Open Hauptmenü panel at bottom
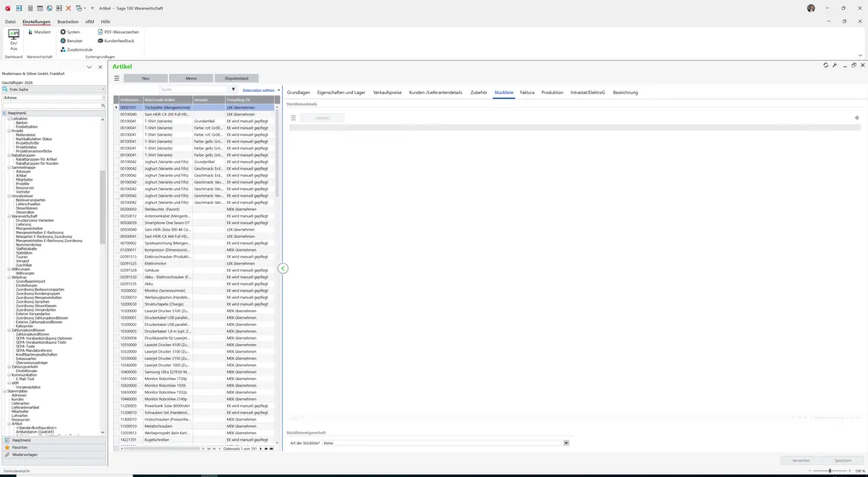Image resolution: width=868 pixels, height=477 pixels. coord(54,440)
